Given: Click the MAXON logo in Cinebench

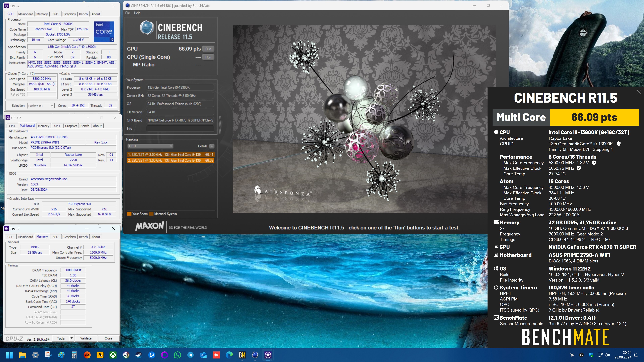Looking at the screenshot, I should [149, 226].
